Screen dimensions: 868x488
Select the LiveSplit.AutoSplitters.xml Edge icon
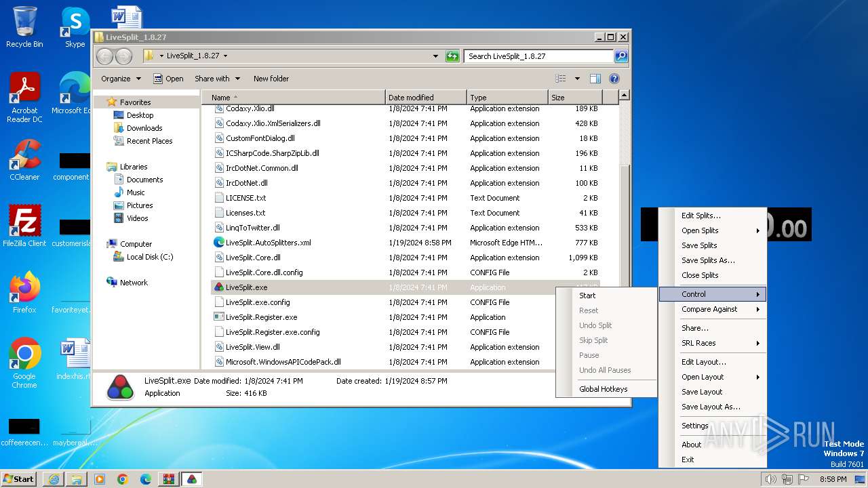pyautogui.click(x=219, y=243)
